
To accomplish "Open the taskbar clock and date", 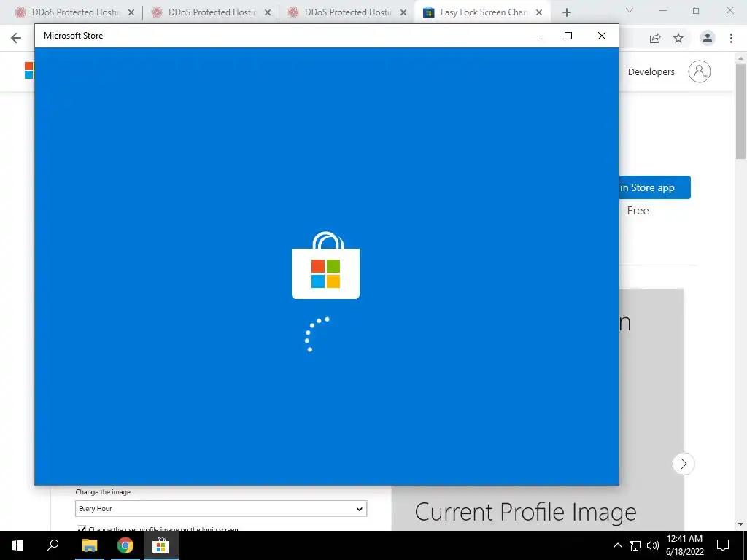I will pos(684,545).
